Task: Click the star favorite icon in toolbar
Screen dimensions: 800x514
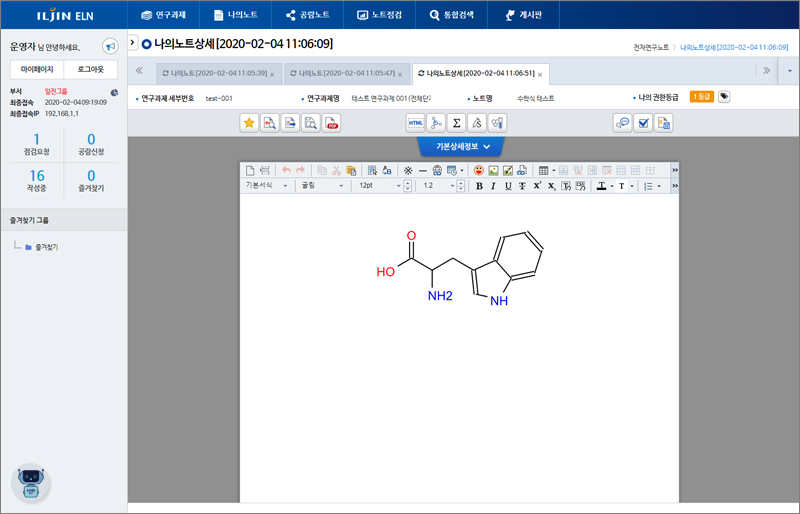Action: pyautogui.click(x=250, y=122)
